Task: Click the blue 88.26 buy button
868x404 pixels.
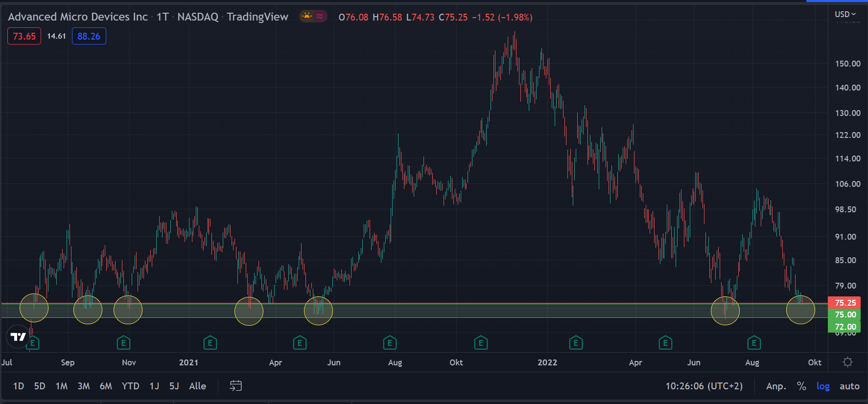Action: click(x=89, y=36)
